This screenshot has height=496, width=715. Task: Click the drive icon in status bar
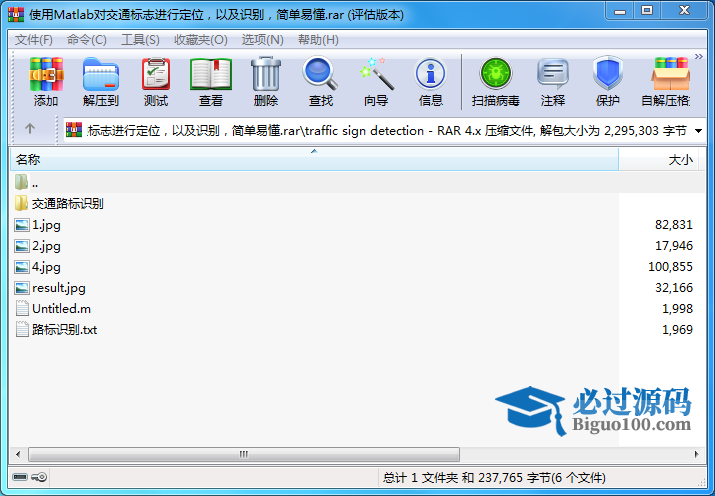pyautogui.click(x=20, y=477)
